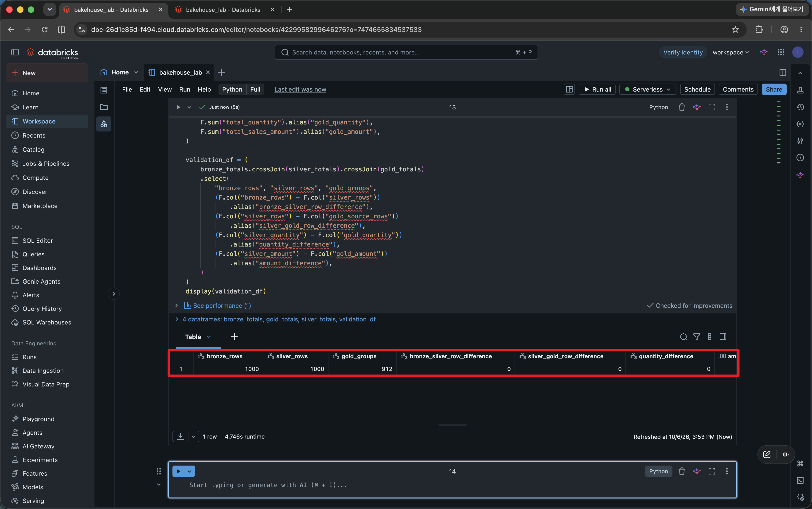Image resolution: width=812 pixels, height=509 pixels.
Task: Open the Table visualization dropdown
Action: [208, 337]
